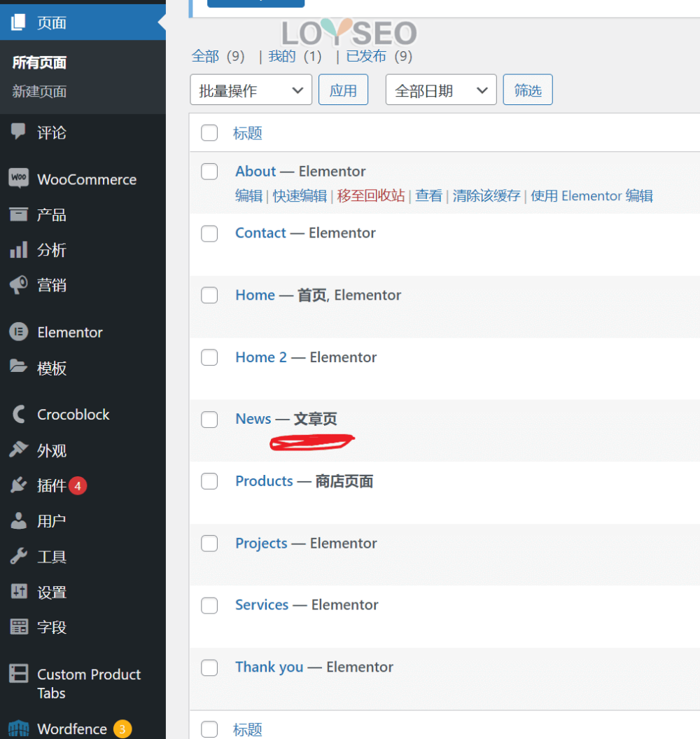Viewport: 700px width, 739px height.
Task: Open the 批量操作 bulk actions dropdown
Action: coord(251,90)
